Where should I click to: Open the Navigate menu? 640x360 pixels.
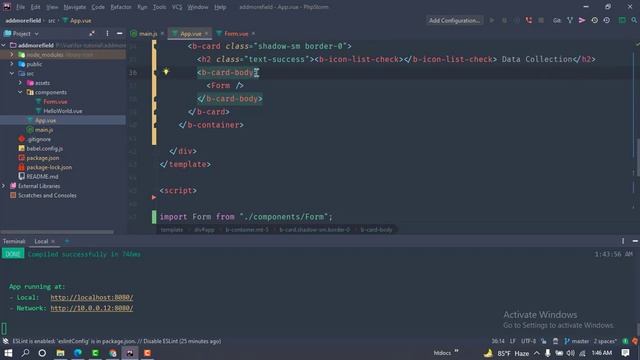pos(75,7)
